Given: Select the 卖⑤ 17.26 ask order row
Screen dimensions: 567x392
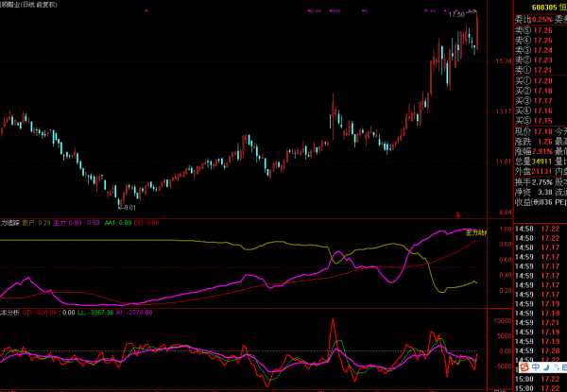Looking at the screenshot, I should point(533,30).
